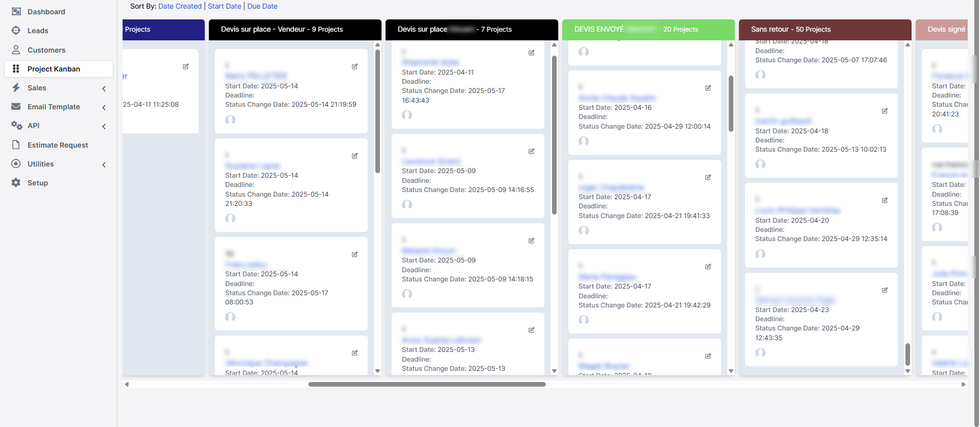Click scroll-down arrow in Sans retour column

907,371
